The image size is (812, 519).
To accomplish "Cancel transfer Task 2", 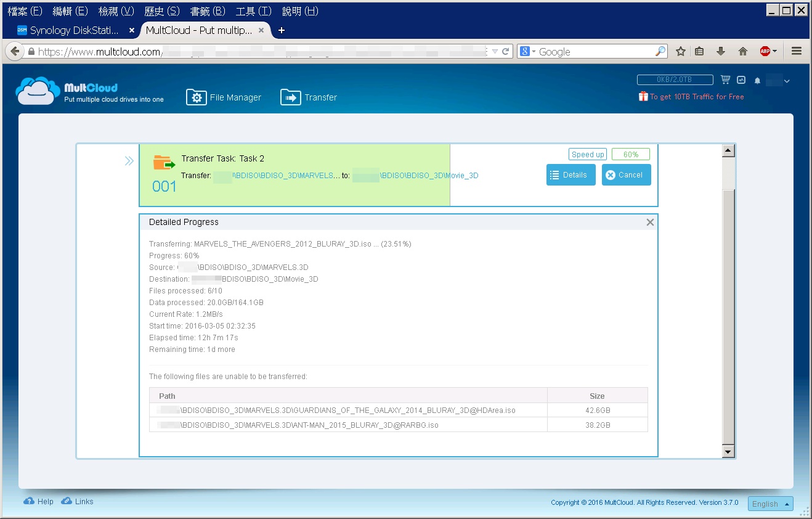I will [626, 174].
